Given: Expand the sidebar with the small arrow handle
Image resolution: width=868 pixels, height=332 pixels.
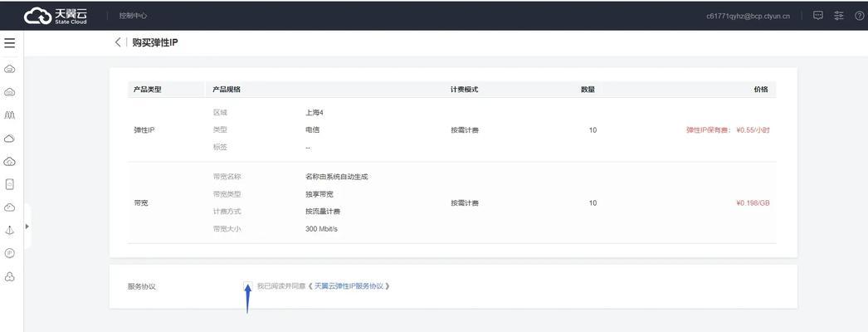Looking at the screenshot, I should [27, 227].
